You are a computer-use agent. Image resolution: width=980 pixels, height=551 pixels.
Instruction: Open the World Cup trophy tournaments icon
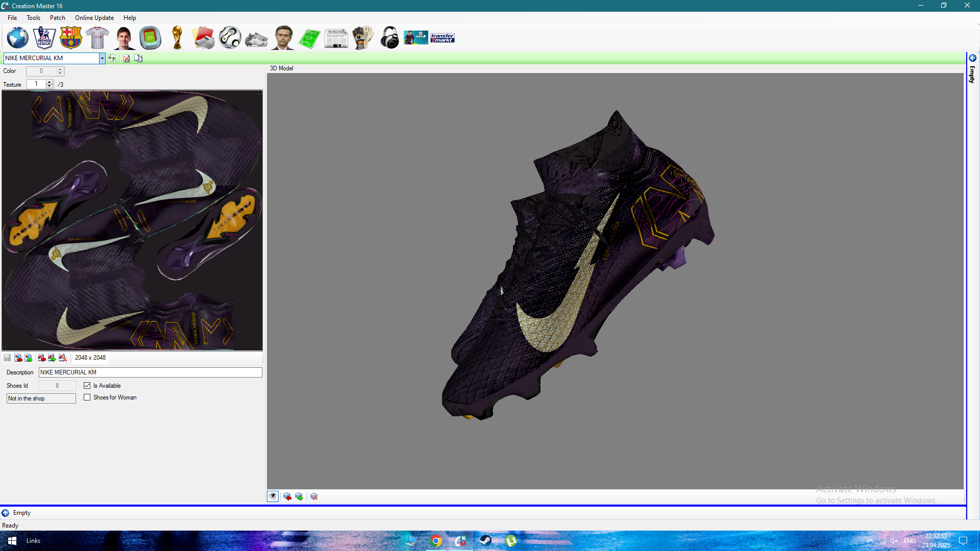tap(177, 38)
